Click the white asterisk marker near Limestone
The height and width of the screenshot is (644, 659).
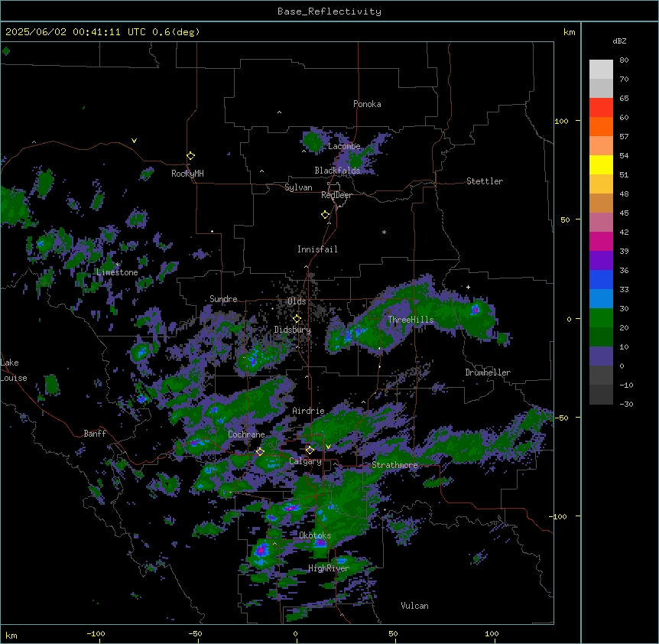[117, 265]
